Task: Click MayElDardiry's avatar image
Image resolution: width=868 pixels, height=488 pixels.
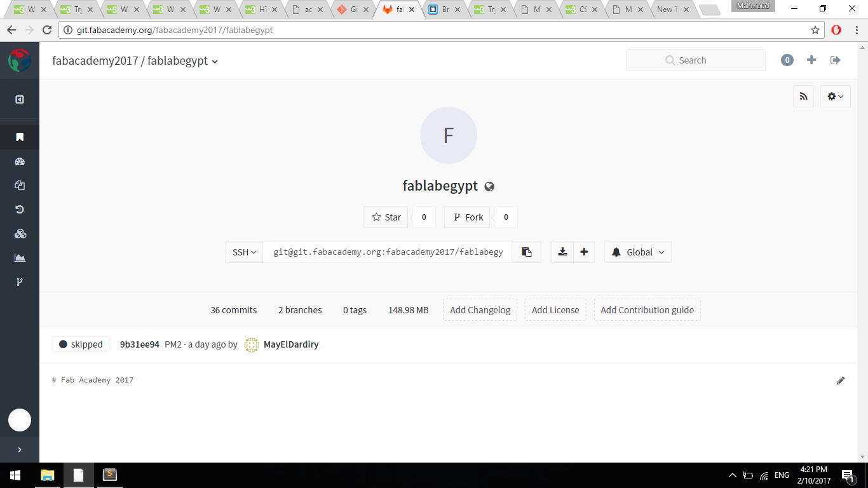Action: 252,344
